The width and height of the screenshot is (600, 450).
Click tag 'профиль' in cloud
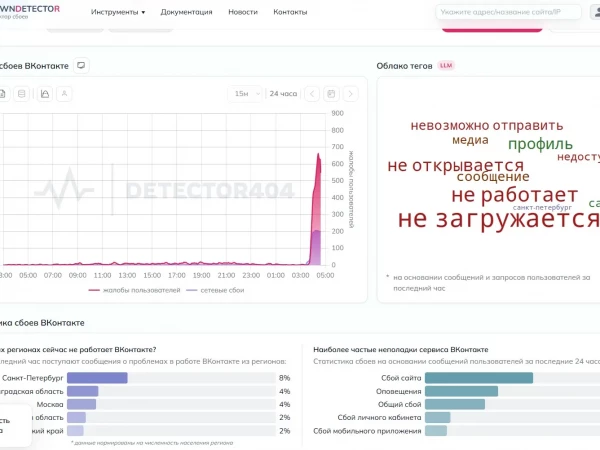[x=540, y=144]
